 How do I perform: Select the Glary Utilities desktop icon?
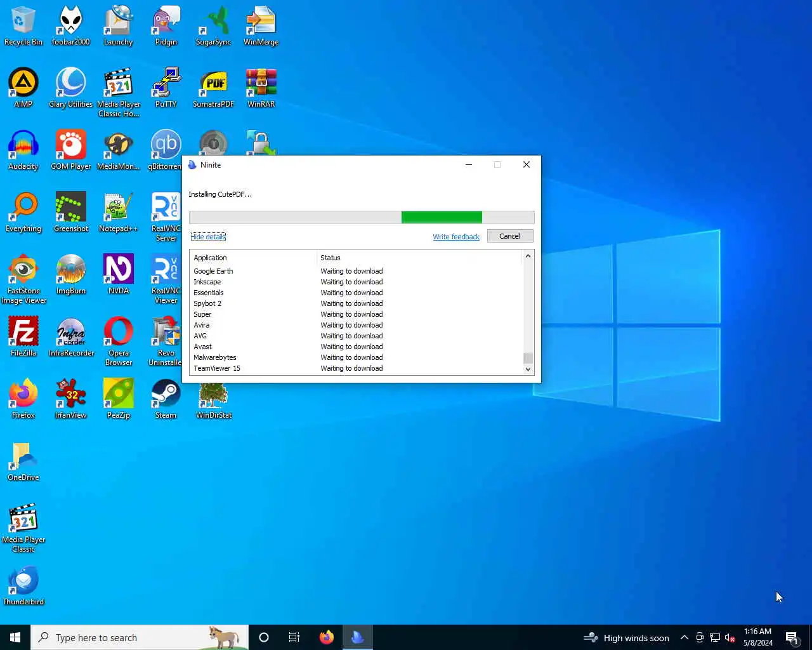pos(71,88)
